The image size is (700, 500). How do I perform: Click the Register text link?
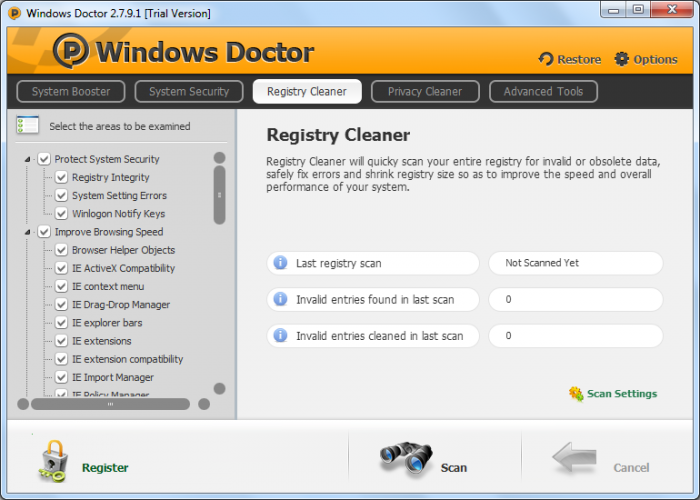pos(105,467)
